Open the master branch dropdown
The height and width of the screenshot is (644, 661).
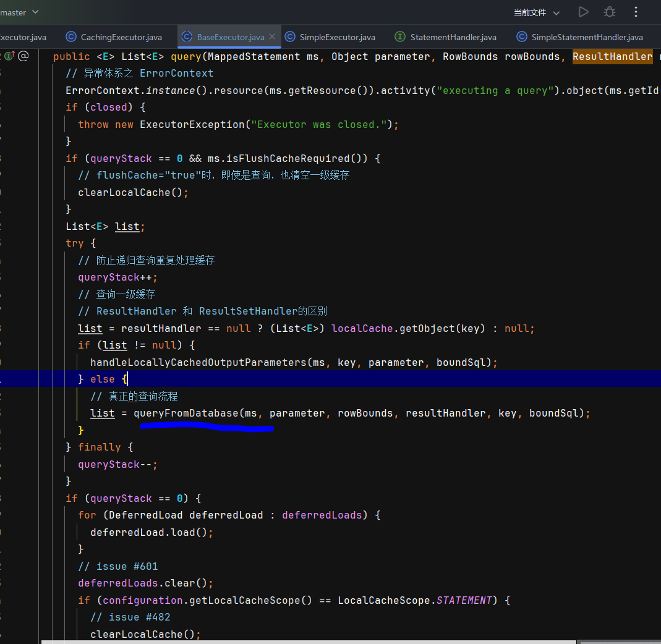tap(19, 12)
